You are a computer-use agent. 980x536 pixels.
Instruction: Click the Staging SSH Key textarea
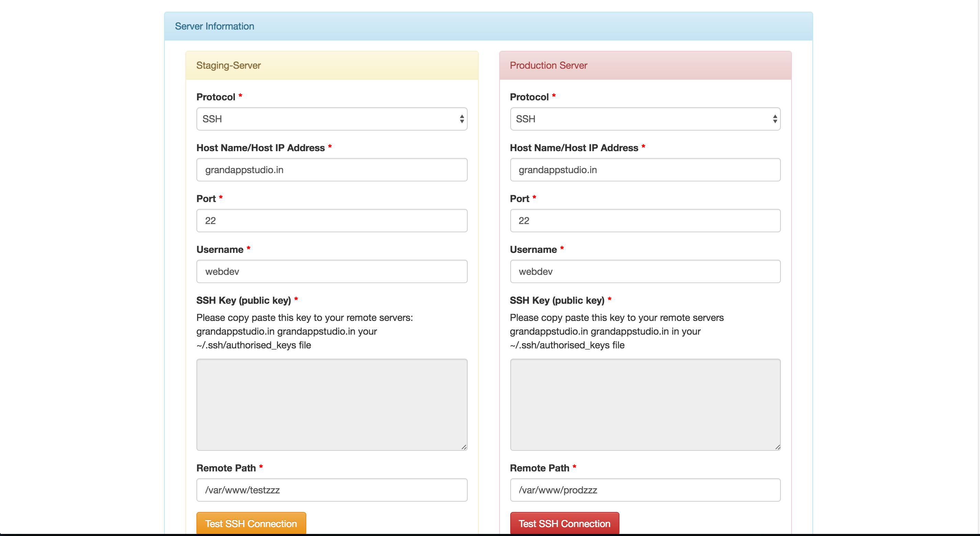332,404
